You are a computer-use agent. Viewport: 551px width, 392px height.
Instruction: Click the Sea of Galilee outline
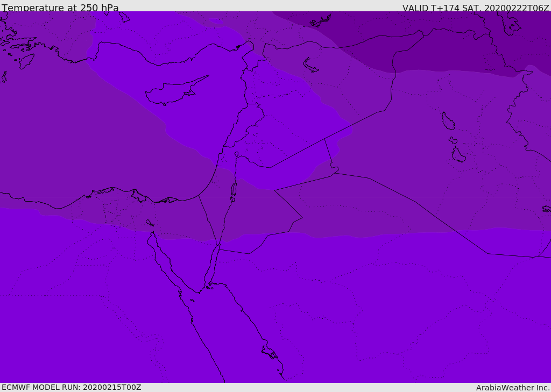237,154
